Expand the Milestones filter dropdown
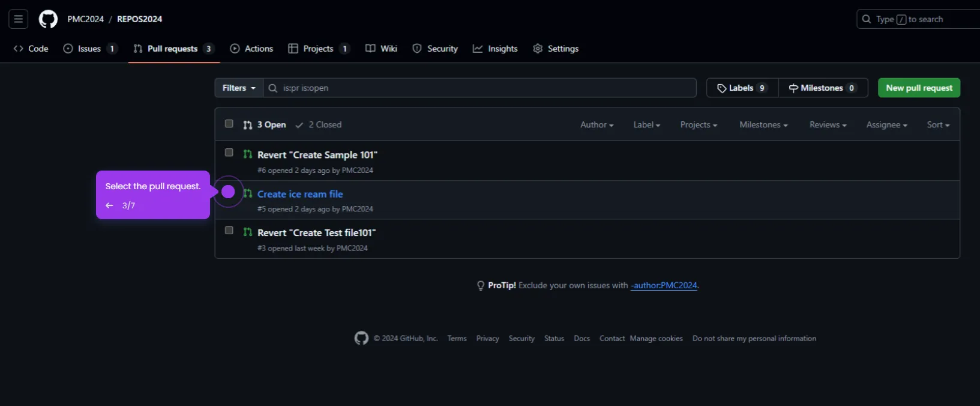 tap(763, 125)
